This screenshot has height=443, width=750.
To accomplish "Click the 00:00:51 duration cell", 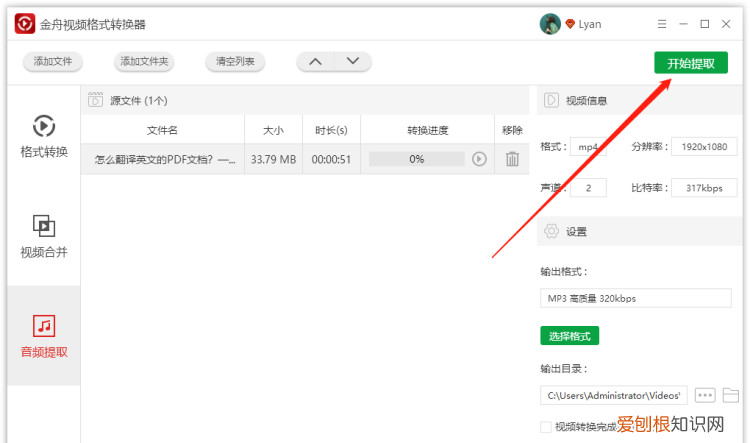I will pyautogui.click(x=331, y=159).
